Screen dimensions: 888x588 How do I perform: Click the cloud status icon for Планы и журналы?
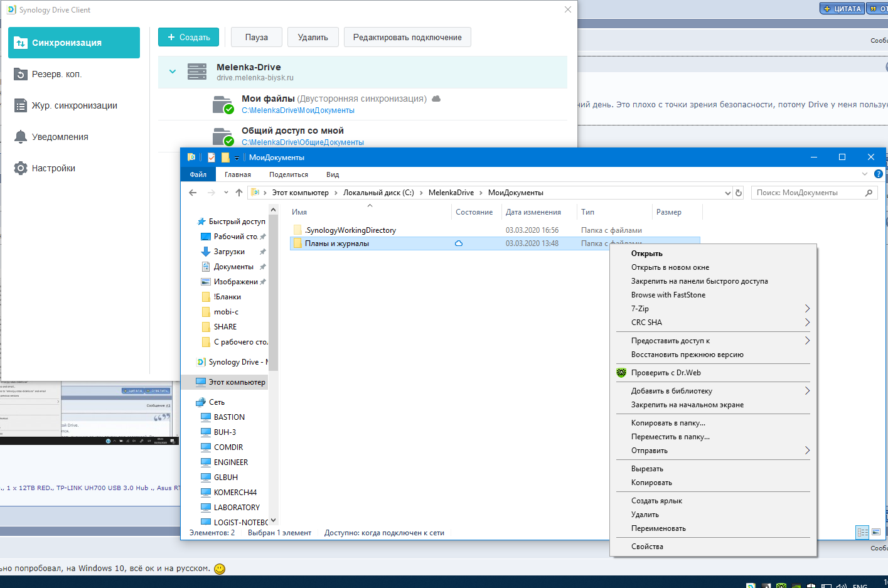pyautogui.click(x=459, y=243)
